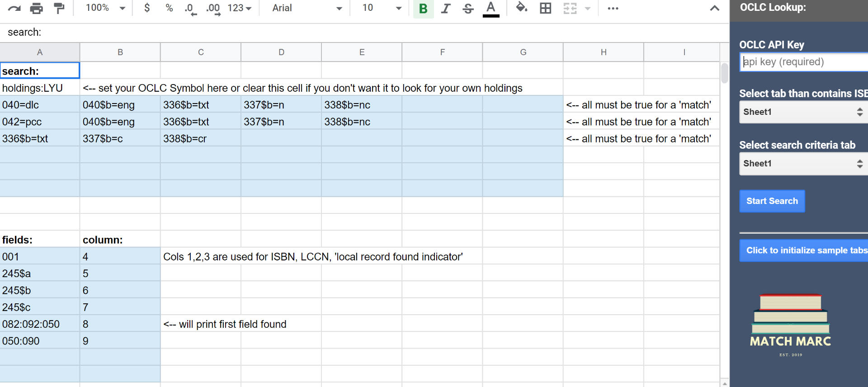Click the print icon
The width and height of the screenshot is (868, 387).
coord(36,8)
